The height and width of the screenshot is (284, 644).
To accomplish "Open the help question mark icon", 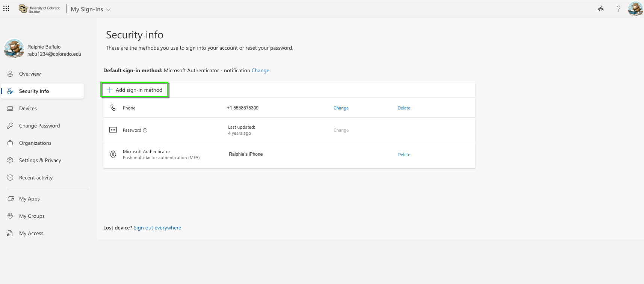I will click(618, 9).
